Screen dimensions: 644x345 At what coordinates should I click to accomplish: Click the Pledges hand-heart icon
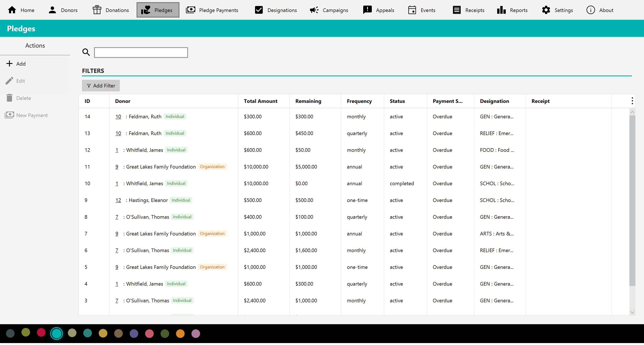146,10
